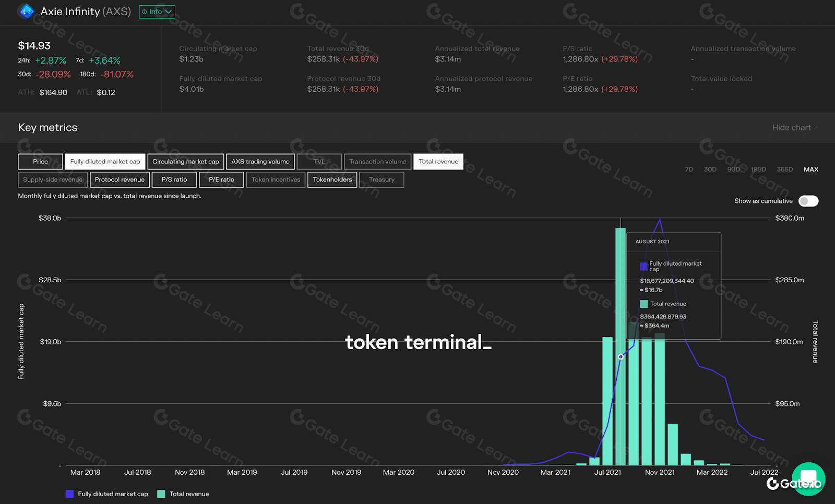Click the August 2021 data point marker on line
The width and height of the screenshot is (835, 504).
621,357
